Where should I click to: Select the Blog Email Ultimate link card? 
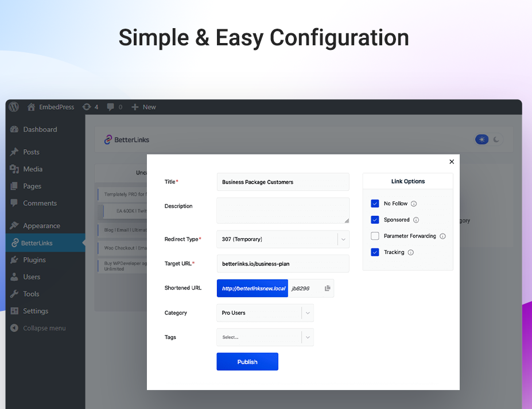click(x=122, y=230)
